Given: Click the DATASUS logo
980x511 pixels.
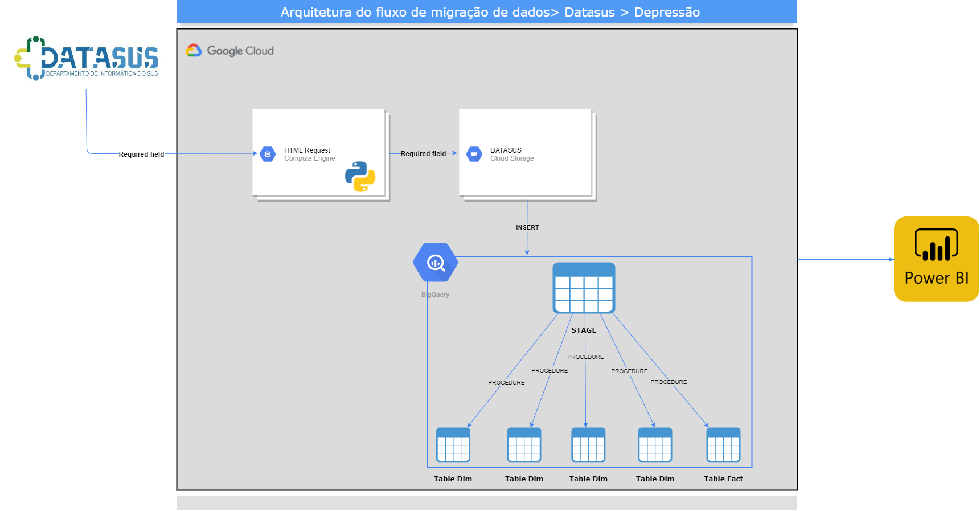Looking at the screenshot, I should click(x=87, y=58).
